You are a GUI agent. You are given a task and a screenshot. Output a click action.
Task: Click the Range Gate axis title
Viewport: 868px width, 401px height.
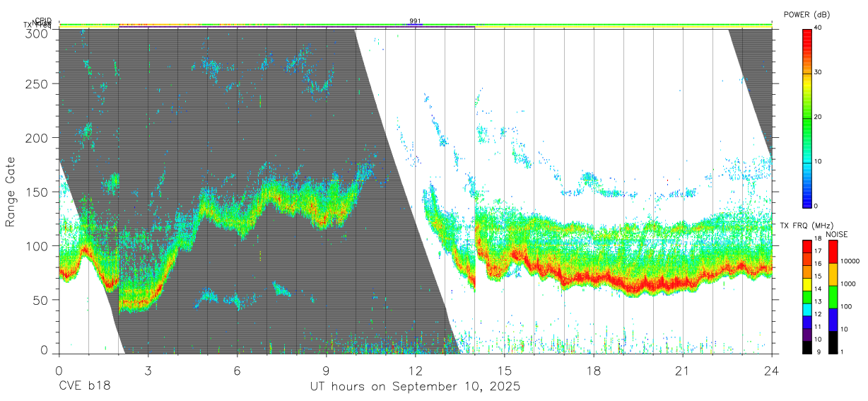[10, 192]
